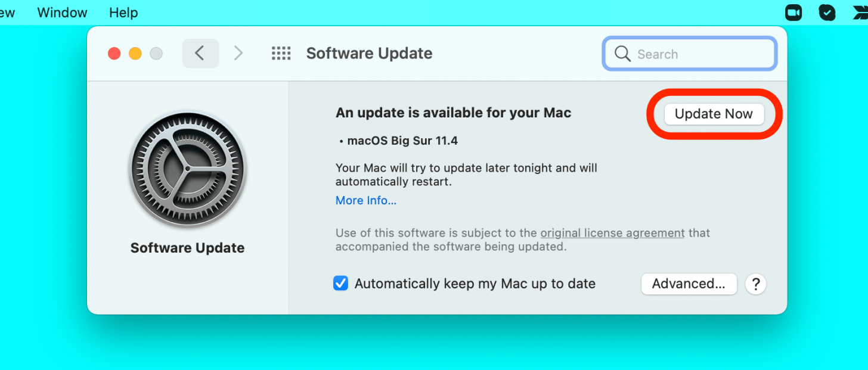Click the large Software Update gear icon
Screen dimensions: 868x370
click(x=187, y=169)
